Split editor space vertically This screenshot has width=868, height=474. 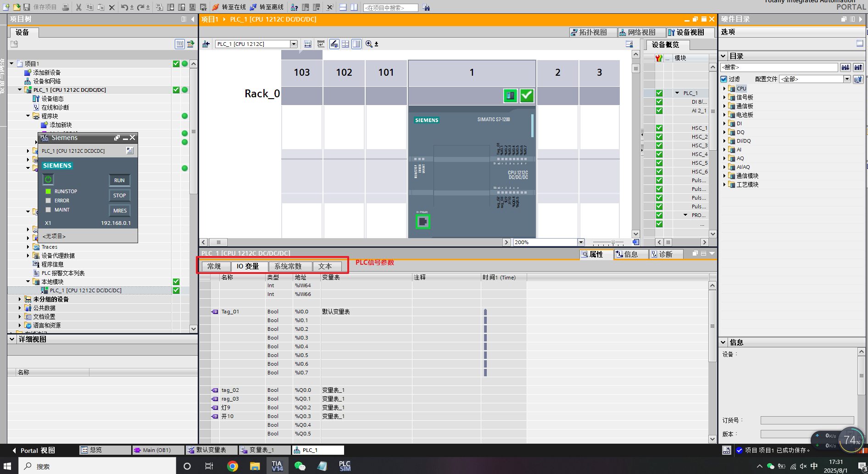[x=354, y=7]
